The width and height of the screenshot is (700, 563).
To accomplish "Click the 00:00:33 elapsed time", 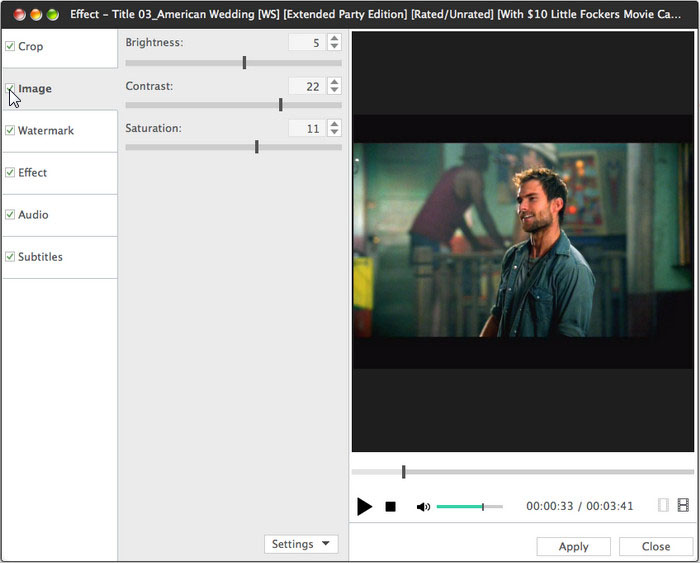I will click(x=550, y=506).
